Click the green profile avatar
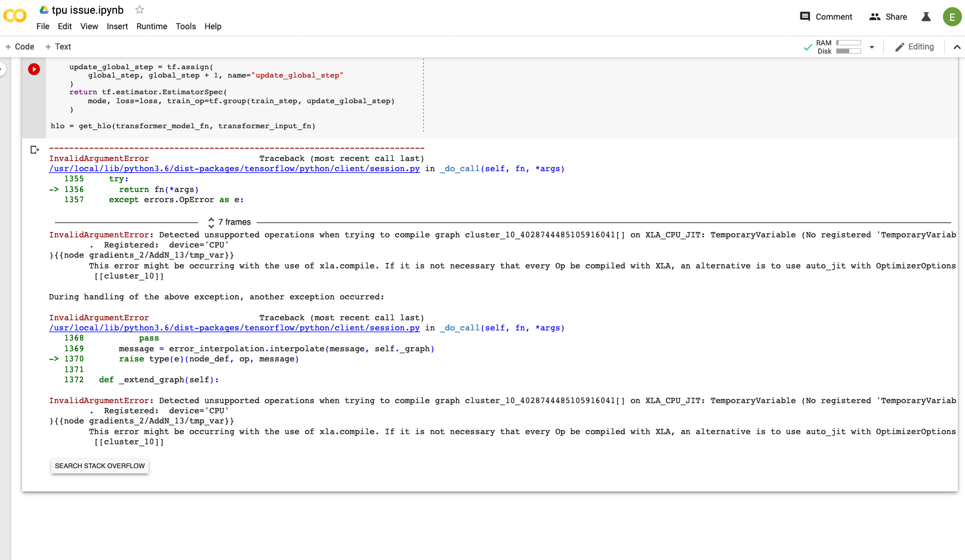 [952, 17]
